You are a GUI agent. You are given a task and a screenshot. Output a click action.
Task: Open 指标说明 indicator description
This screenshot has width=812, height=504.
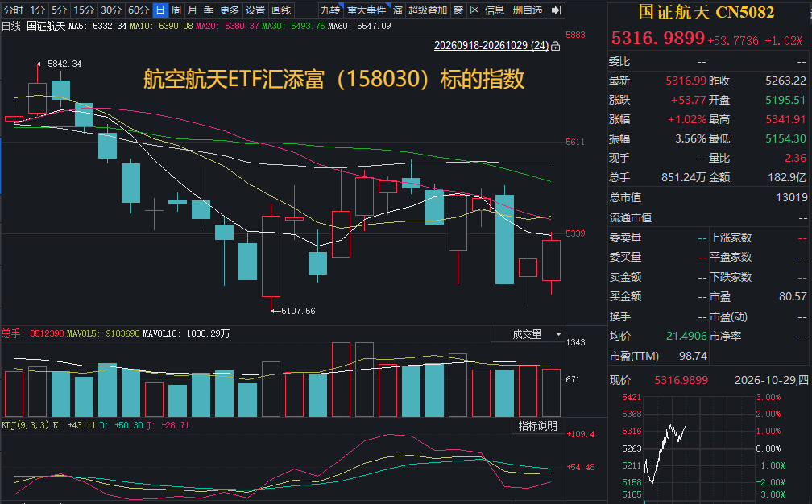(538, 426)
